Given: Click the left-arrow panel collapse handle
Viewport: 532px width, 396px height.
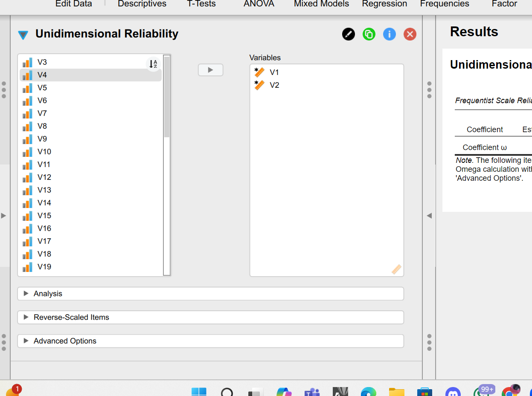Looking at the screenshot, I should 429,216.
